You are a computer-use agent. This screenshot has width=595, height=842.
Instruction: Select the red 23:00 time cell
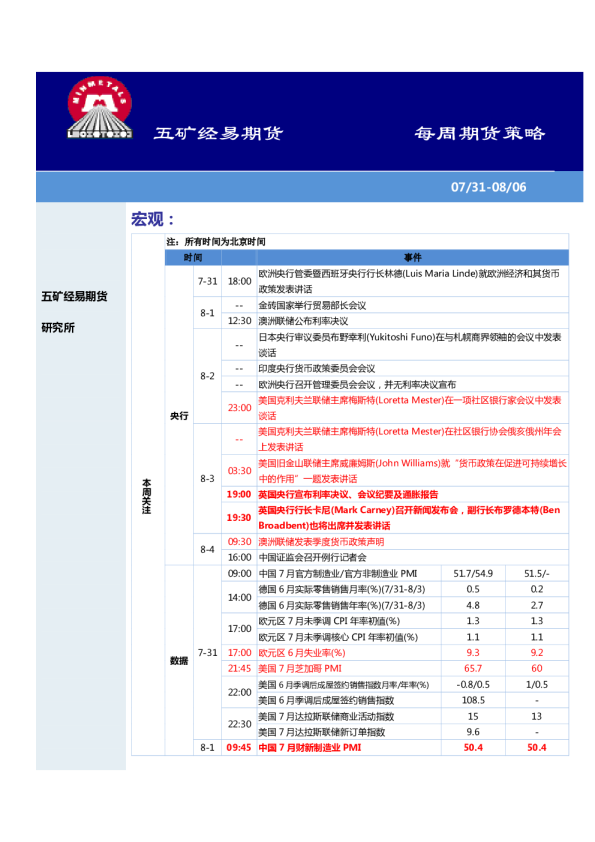point(240,408)
